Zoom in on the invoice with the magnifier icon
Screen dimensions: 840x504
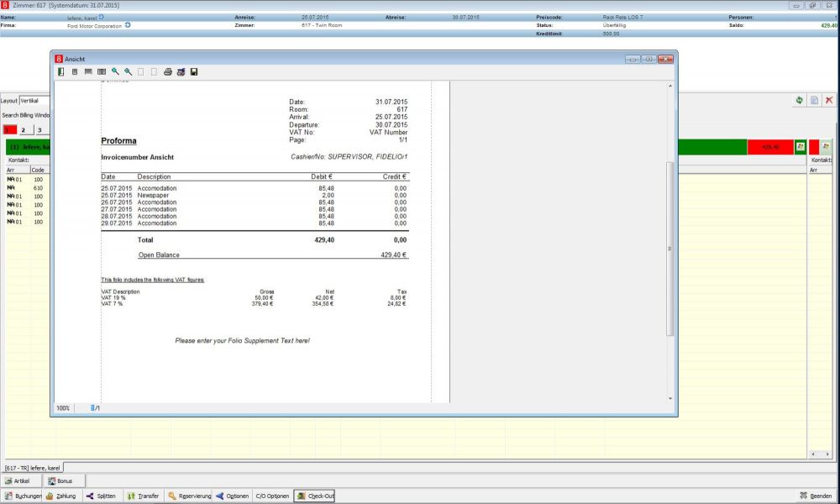point(115,71)
